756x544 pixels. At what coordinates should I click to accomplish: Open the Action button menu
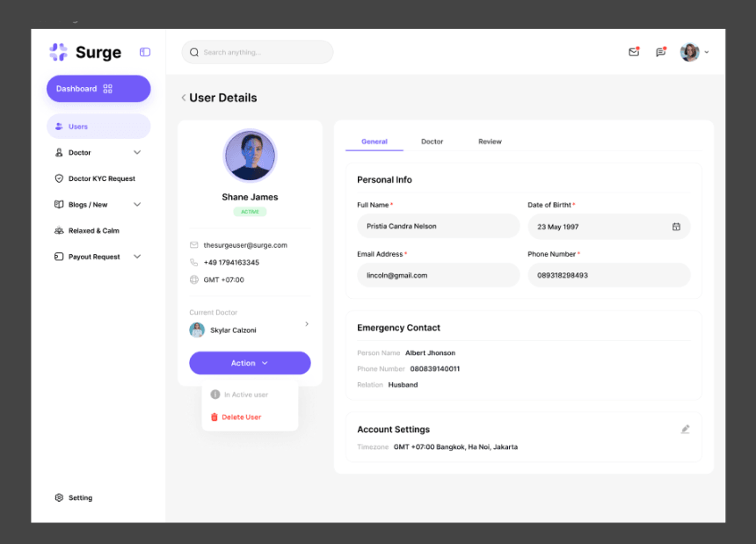tap(250, 363)
